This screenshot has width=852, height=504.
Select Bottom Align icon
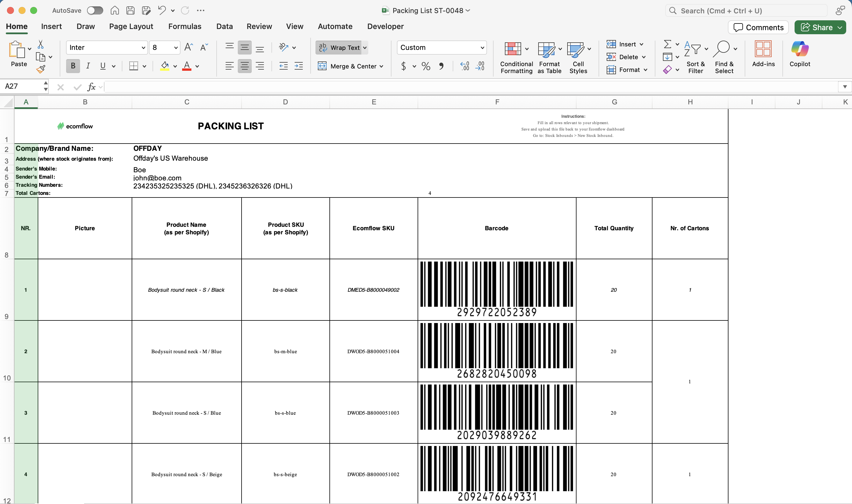[260, 47]
